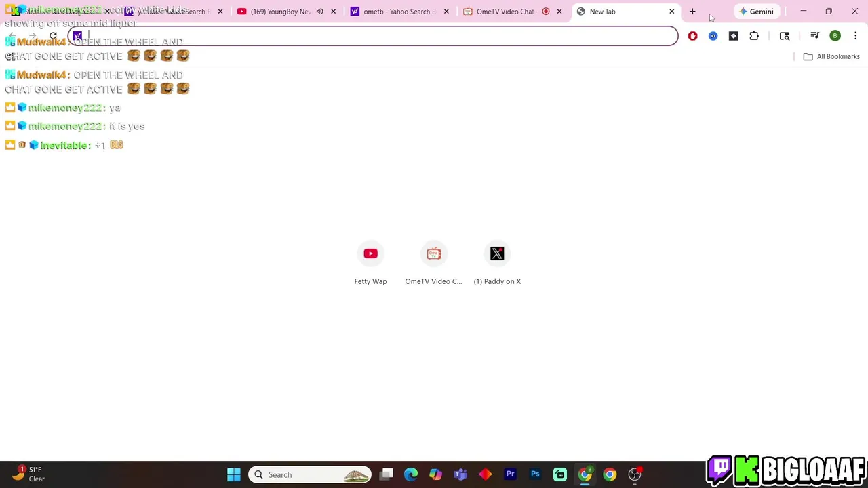Viewport: 868px width, 488px height.
Task: Focus the browser address bar
Action: pos(373,36)
